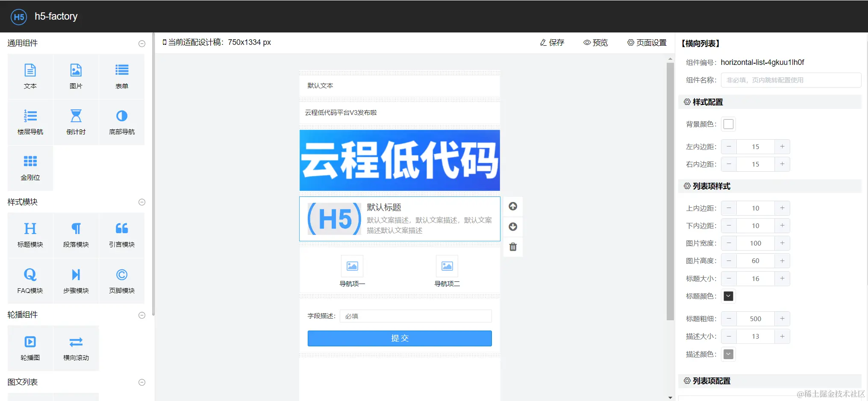Select the 文本 text component icon

click(30, 71)
